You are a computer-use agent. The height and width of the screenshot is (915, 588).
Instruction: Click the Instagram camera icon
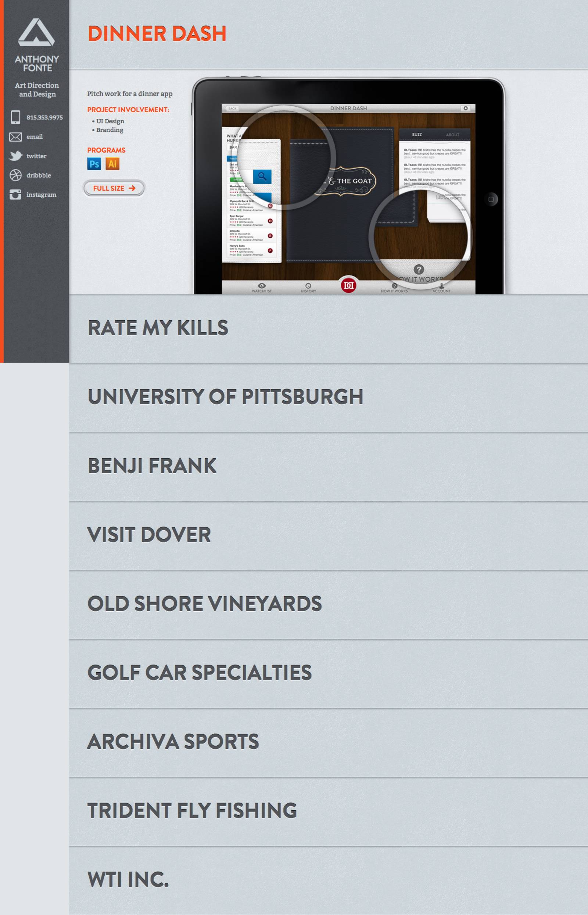pos(15,195)
